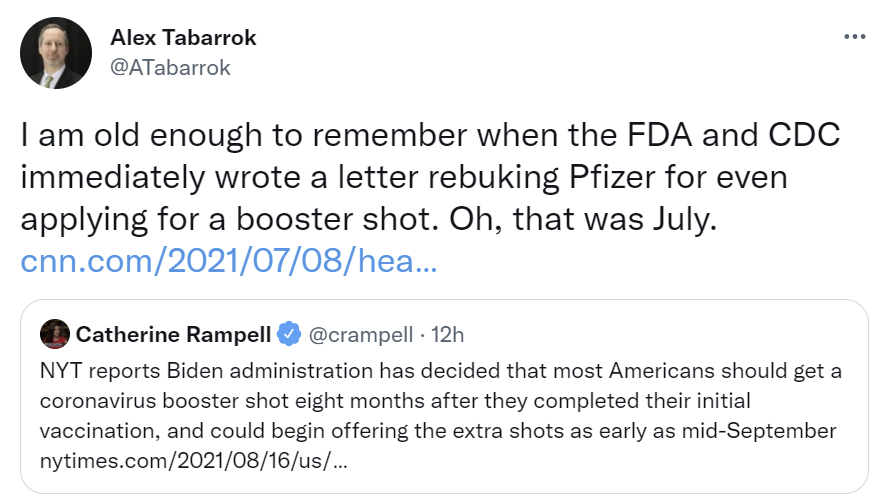Open Alex Tabarrok's profile via display name
This screenshot has width=889, height=503.
click(x=183, y=38)
